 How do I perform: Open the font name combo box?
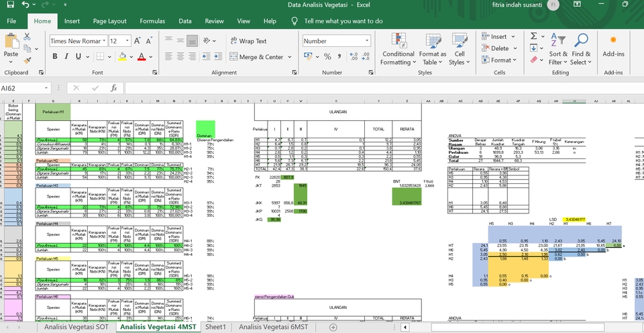coord(78,41)
